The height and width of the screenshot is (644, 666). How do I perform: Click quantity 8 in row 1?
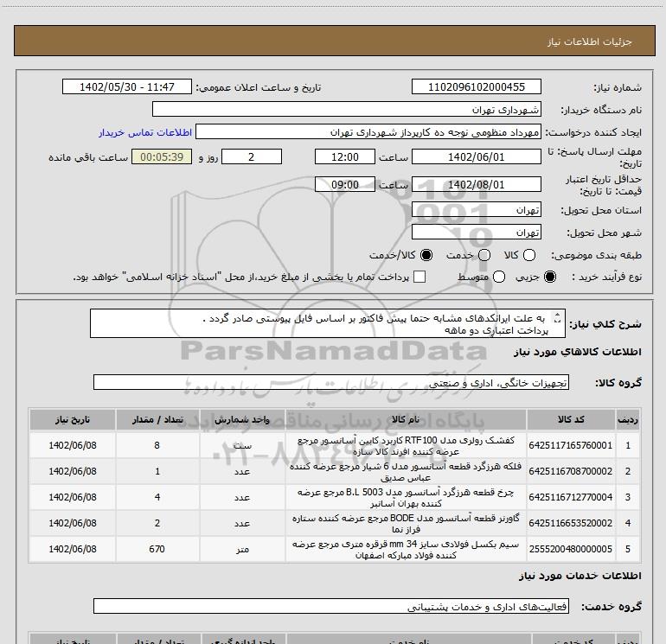point(157,445)
